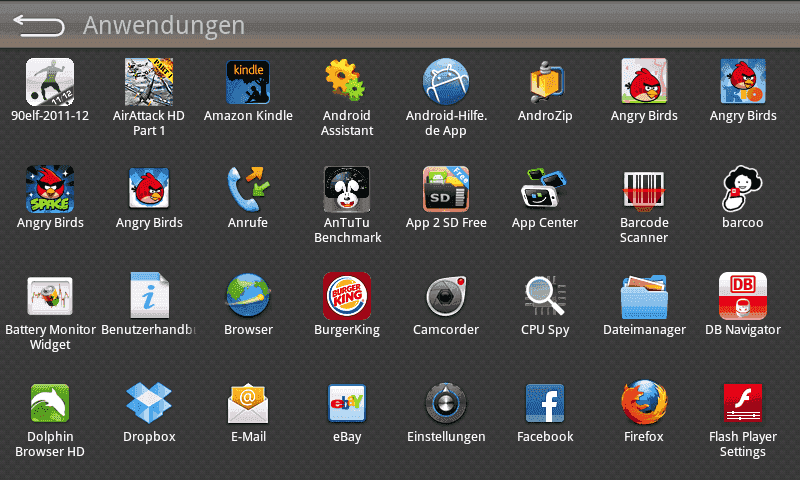The height and width of the screenshot is (480, 800).
Task: Open the Anrufe call log
Action: pos(248,189)
